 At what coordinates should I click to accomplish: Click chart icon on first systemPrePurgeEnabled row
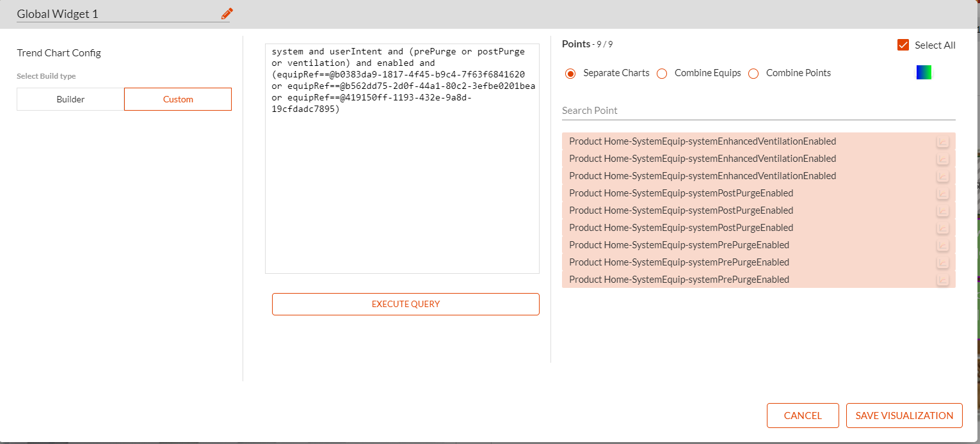tap(942, 245)
